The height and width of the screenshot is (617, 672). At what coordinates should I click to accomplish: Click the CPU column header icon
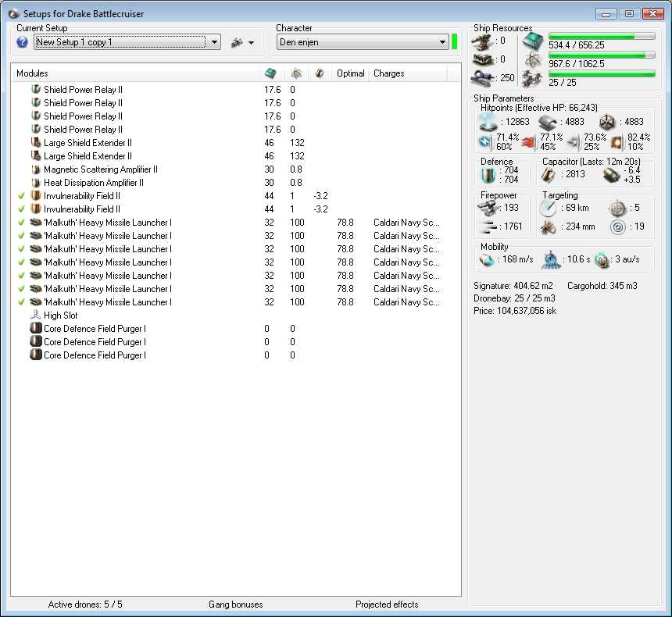pyautogui.click(x=270, y=73)
